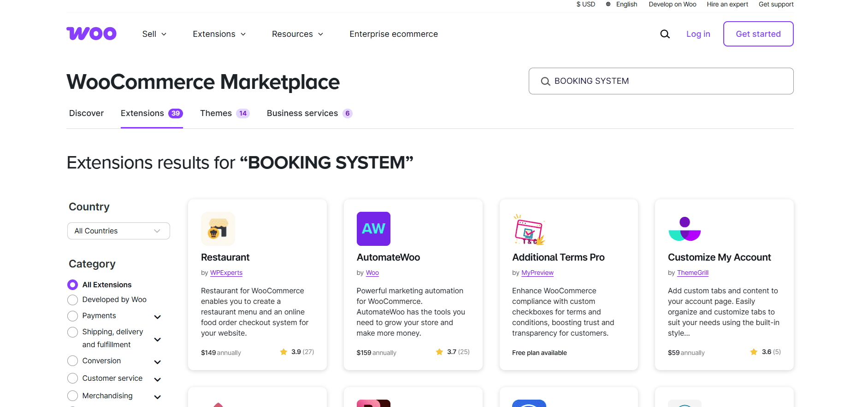Image resolution: width=868 pixels, height=407 pixels.
Task: Open the site search magnifier icon
Action: point(665,34)
